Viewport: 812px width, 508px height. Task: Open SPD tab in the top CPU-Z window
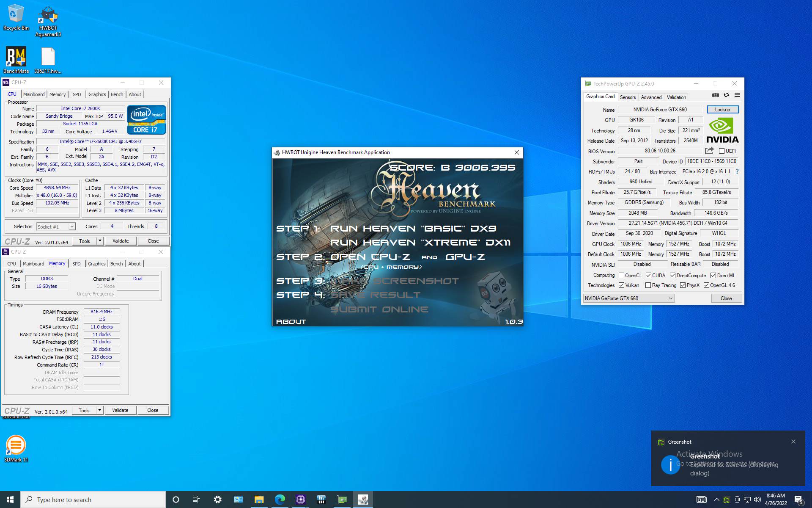point(77,94)
